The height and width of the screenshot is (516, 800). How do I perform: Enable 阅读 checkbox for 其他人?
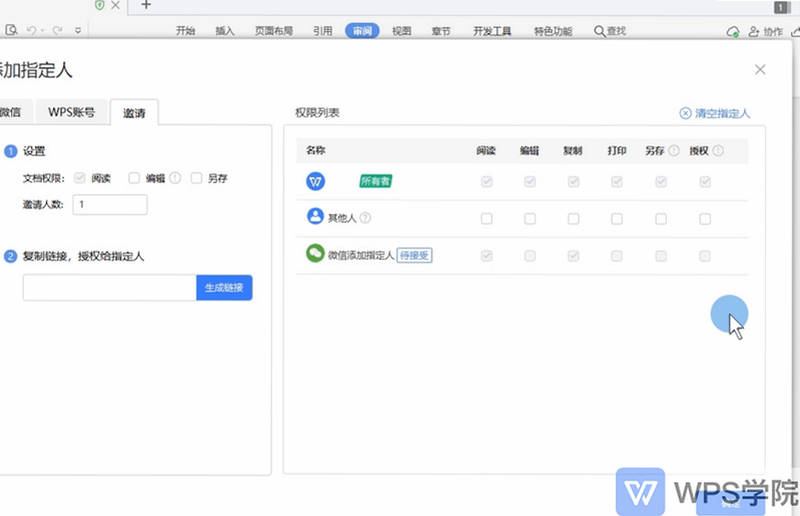pos(487,219)
